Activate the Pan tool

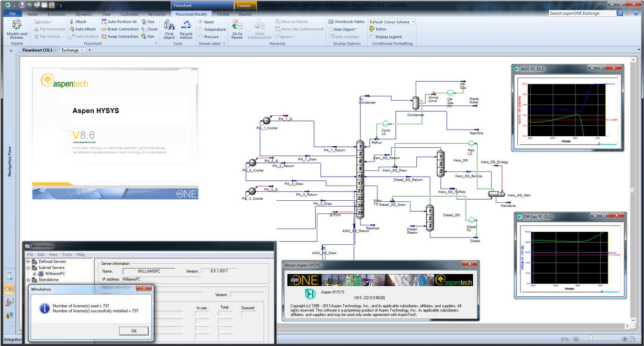148,37
